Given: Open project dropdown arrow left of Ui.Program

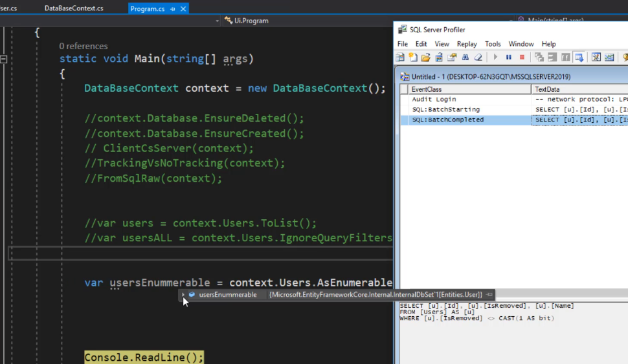Looking at the screenshot, I should 217,21.
